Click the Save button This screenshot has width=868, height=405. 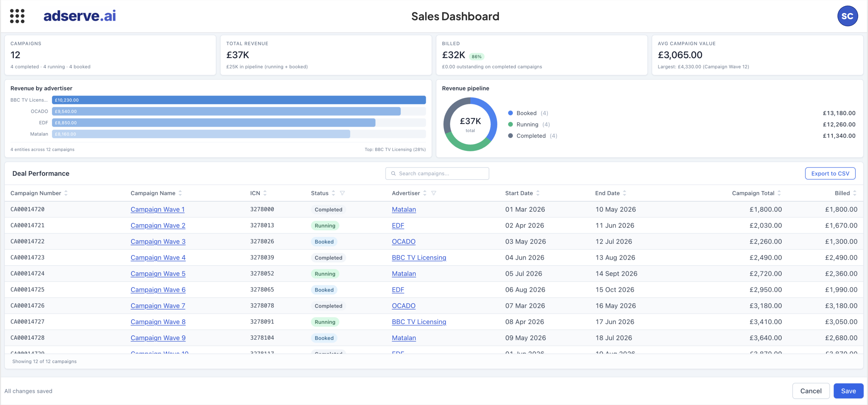(848, 391)
